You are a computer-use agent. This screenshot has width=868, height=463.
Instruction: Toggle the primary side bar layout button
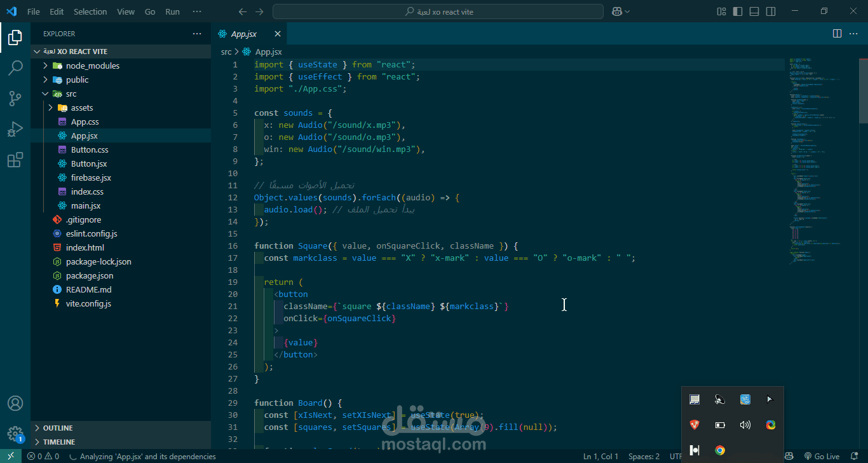[x=738, y=11]
